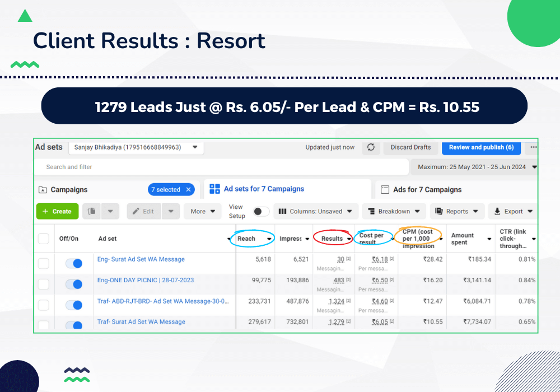Viewport: 560px width, 392px height.
Task: Click the Ads for 7 Campaigns icon
Action: point(385,190)
